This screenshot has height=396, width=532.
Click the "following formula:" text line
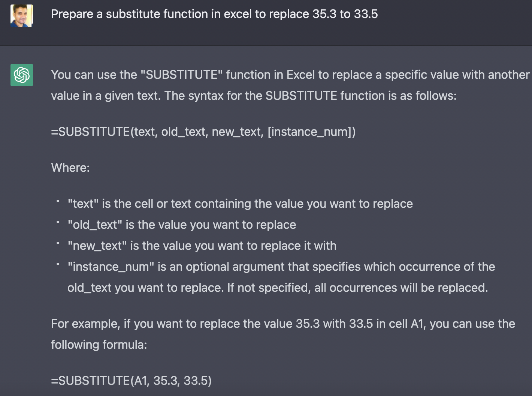click(99, 345)
